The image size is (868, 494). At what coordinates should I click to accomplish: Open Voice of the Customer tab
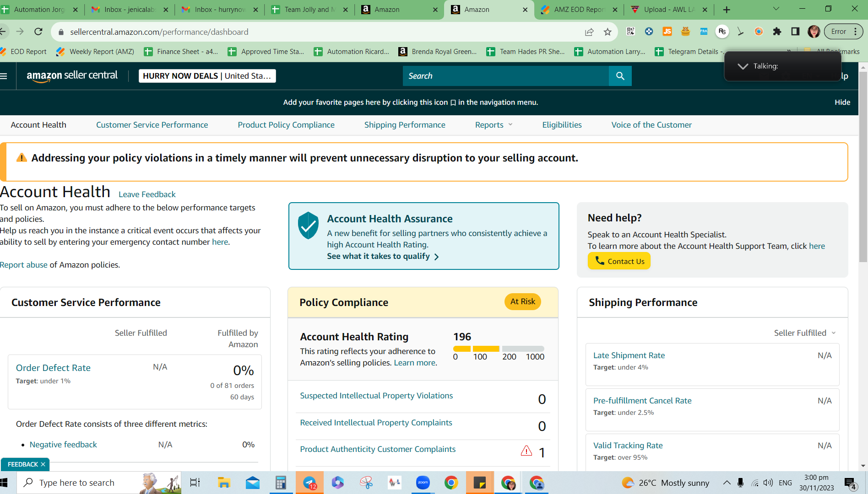651,125
